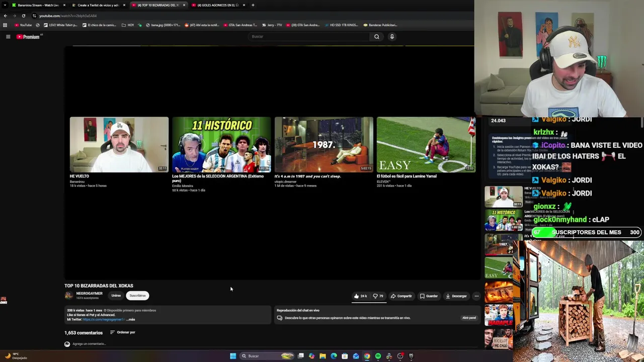The height and width of the screenshot is (362, 644).
Task: Open the Ordenar por sort dropdown
Action: pyautogui.click(x=123, y=332)
